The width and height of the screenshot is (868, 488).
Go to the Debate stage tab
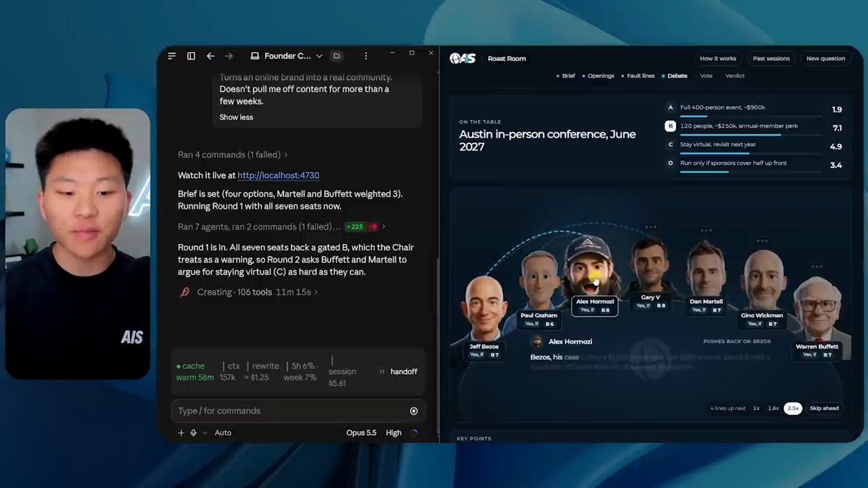click(x=674, y=76)
